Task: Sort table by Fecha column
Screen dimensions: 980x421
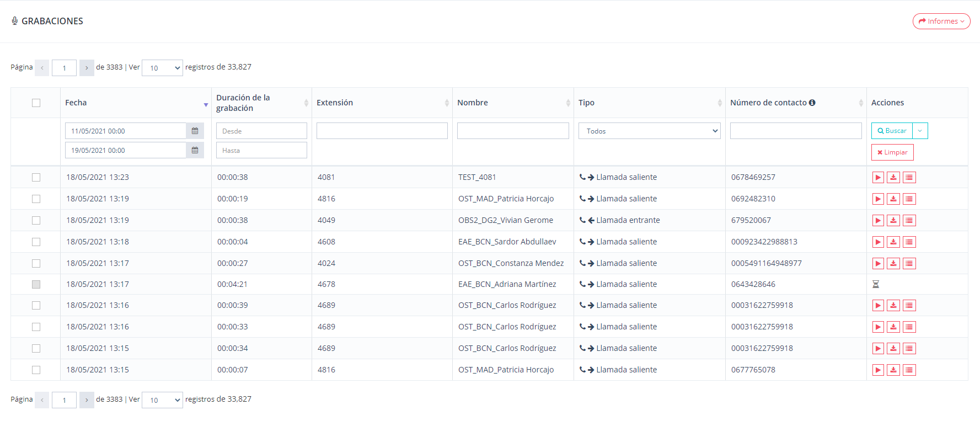Action: 135,103
